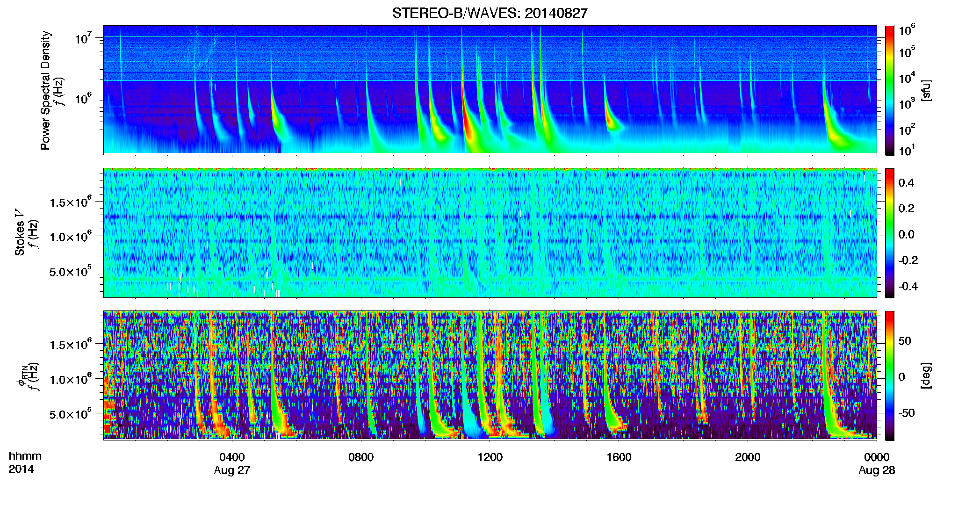Click the 10^6 value on the sfu colorbar
The height and width of the screenshot is (505, 980).
(x=907, y=30)
